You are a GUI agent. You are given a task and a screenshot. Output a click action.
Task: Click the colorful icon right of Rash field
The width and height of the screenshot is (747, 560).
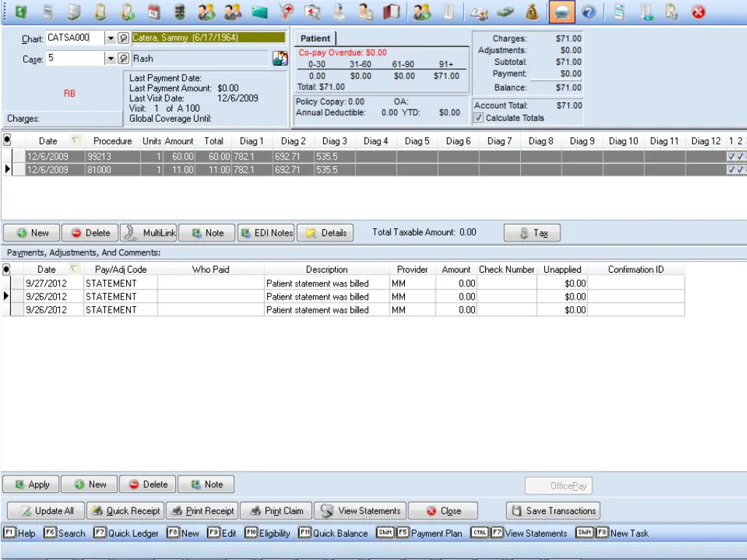tap(280, 58)
